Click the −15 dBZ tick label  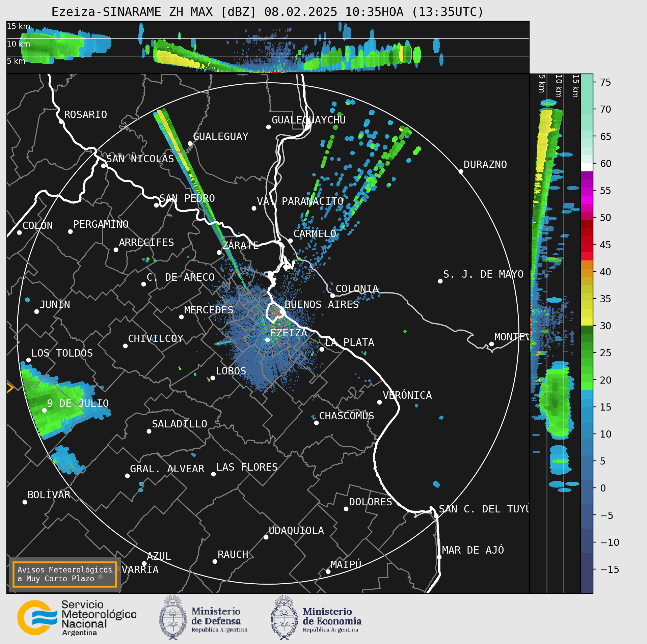(610, 569)
